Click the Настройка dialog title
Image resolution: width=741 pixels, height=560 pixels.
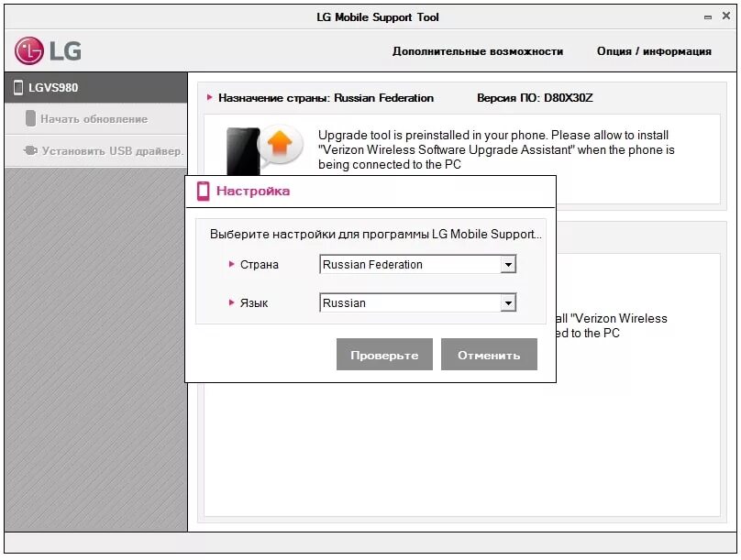click(x=253, y=191)
